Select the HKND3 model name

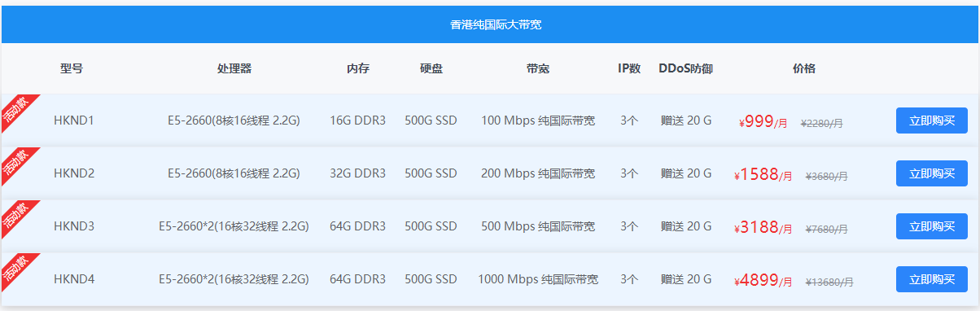point(74,226)
